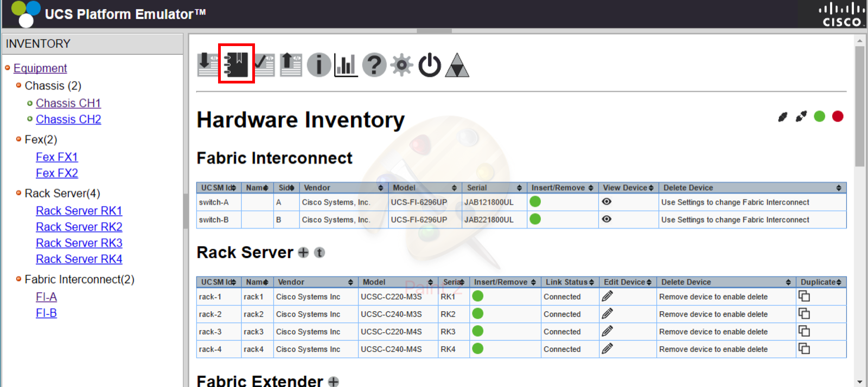The width and height of the screenshot is (868, 387).
Task: Collapse the Chassis (2) tree node
Action: (19, 85)
